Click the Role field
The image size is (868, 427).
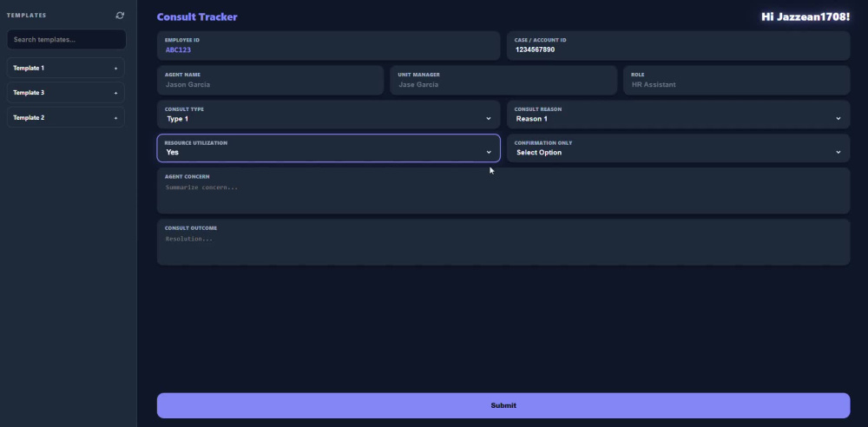[x=736, y=81]
